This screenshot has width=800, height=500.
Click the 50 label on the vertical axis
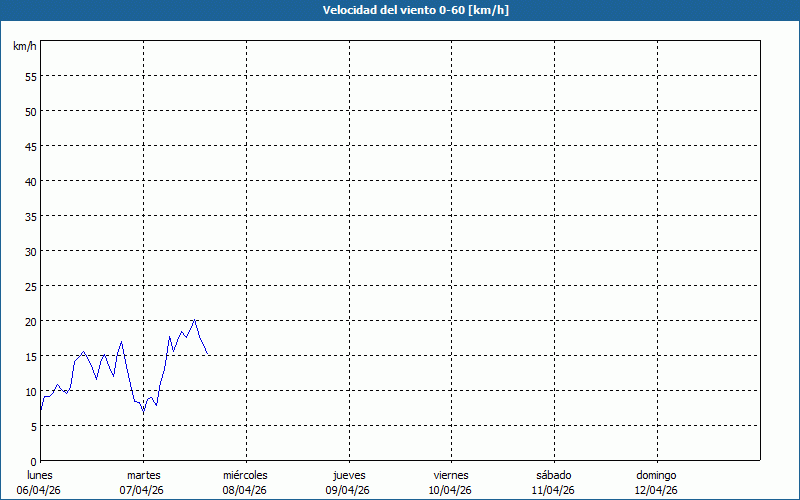[x=30, y=111]
